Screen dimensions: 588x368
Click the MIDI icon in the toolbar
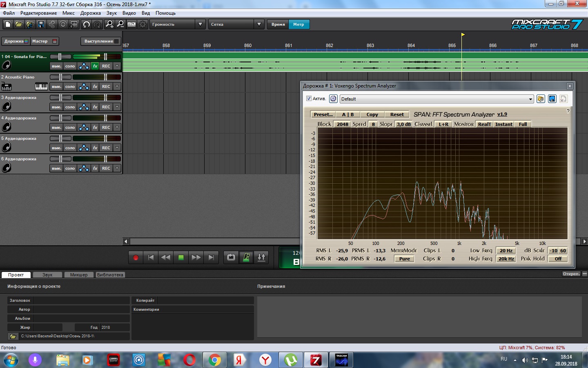[x=131, y=25]
